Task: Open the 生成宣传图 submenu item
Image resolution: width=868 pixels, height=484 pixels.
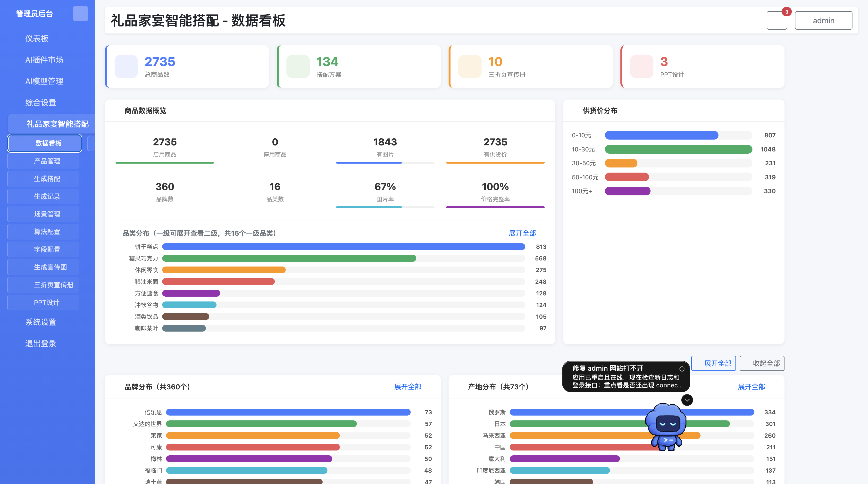Action: (44, 267)
